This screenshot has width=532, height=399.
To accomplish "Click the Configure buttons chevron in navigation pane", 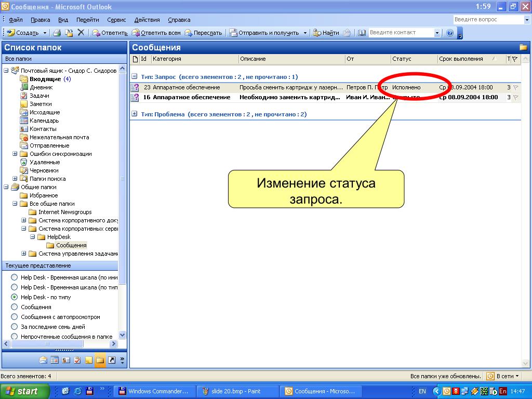I will tap(122, 360).
